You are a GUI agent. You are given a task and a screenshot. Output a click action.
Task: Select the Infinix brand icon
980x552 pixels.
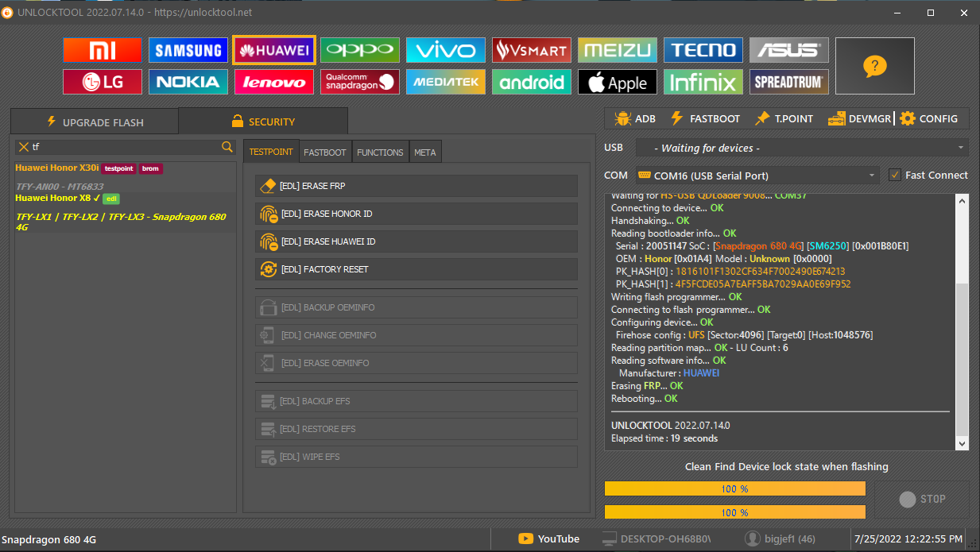click(x=703, y=82)
